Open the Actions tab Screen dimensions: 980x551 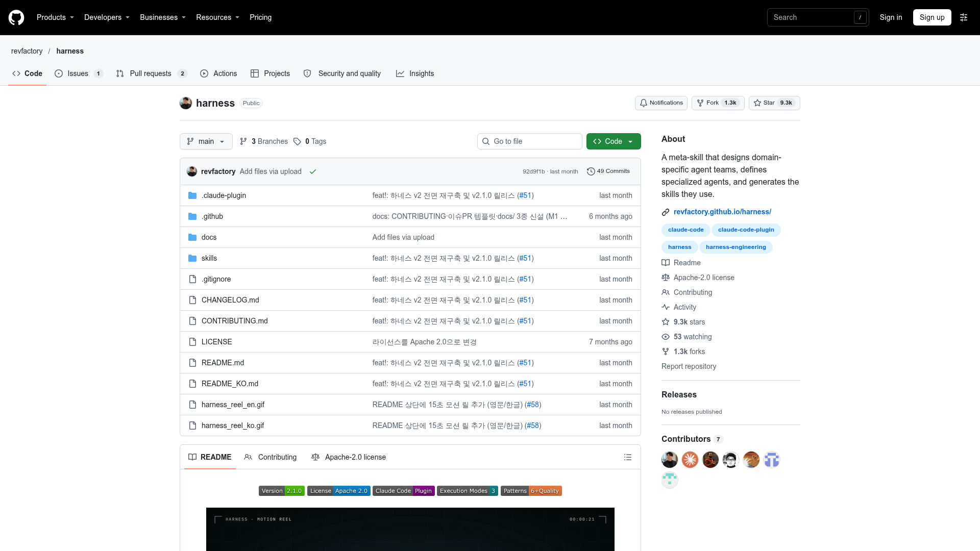(218, 73)
